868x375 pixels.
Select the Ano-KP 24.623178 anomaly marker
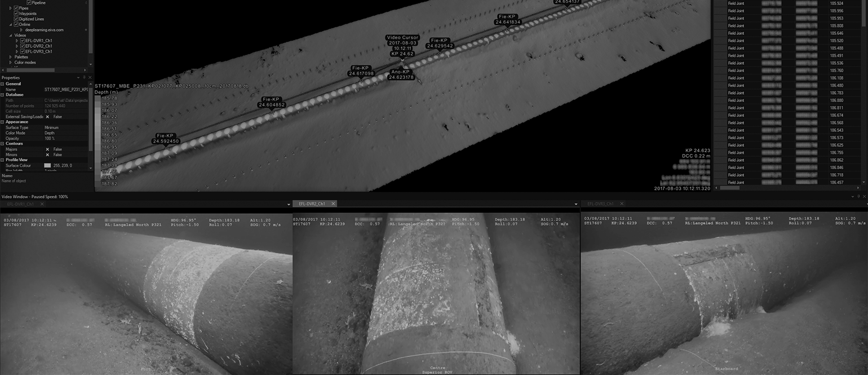coord(400,74)
